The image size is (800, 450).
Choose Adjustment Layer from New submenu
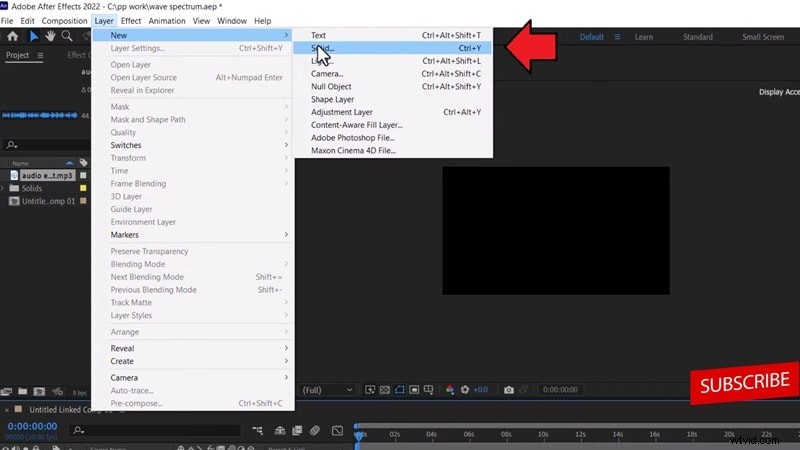pos(393,112)
